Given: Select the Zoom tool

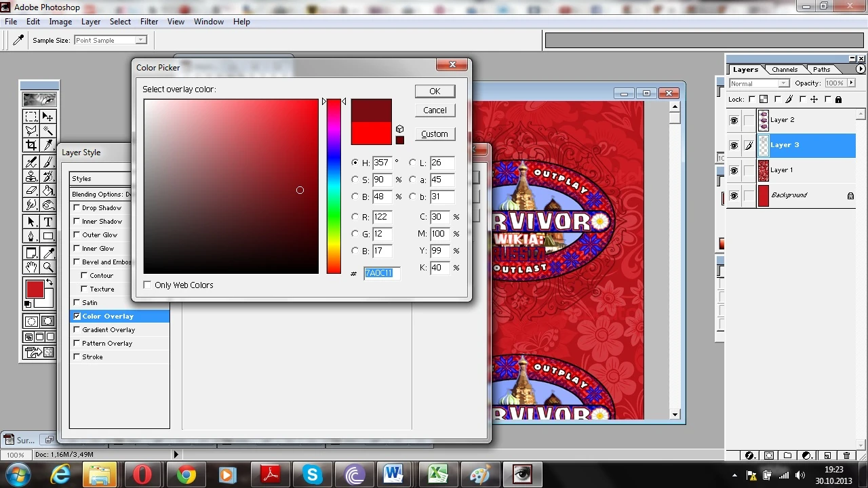Looking at the screenshot, I should (47, 267).
